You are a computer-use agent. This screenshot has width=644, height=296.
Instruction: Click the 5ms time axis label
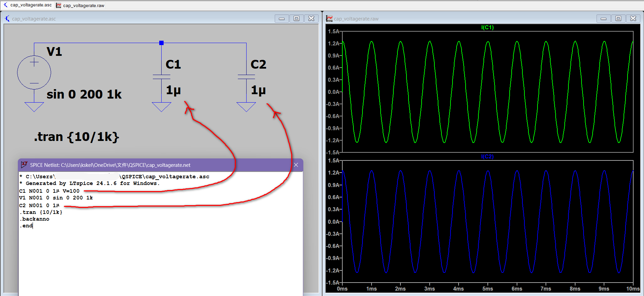coord(488,289)
